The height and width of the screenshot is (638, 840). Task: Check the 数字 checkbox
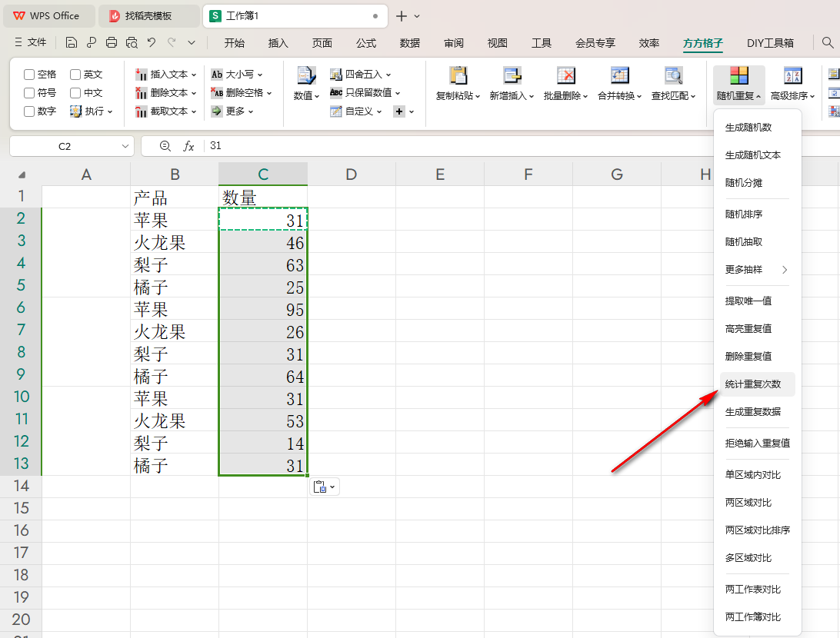tap(29, 111)
